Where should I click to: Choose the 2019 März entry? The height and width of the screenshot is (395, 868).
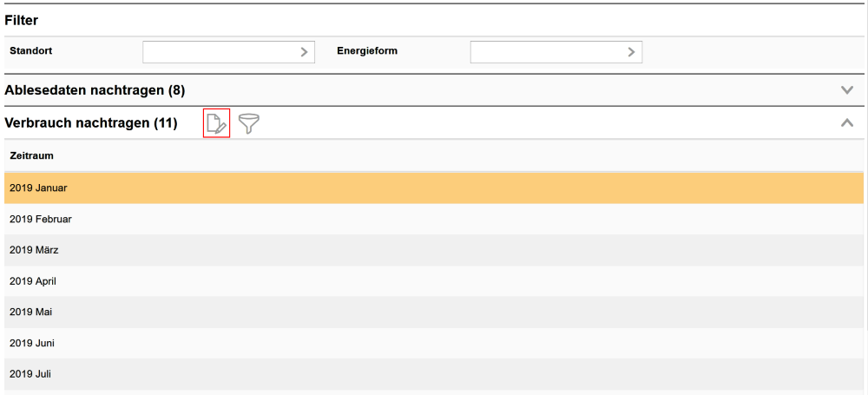(34, 250)
